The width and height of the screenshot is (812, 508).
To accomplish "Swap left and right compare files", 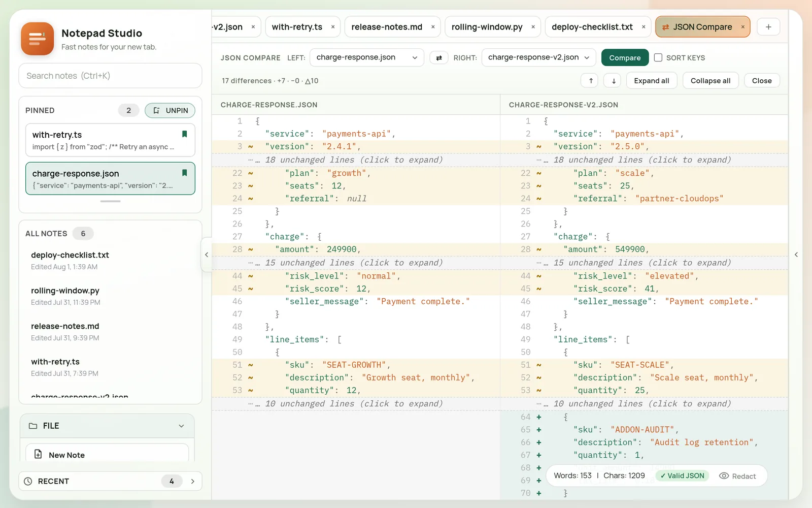I will [439, 58].
